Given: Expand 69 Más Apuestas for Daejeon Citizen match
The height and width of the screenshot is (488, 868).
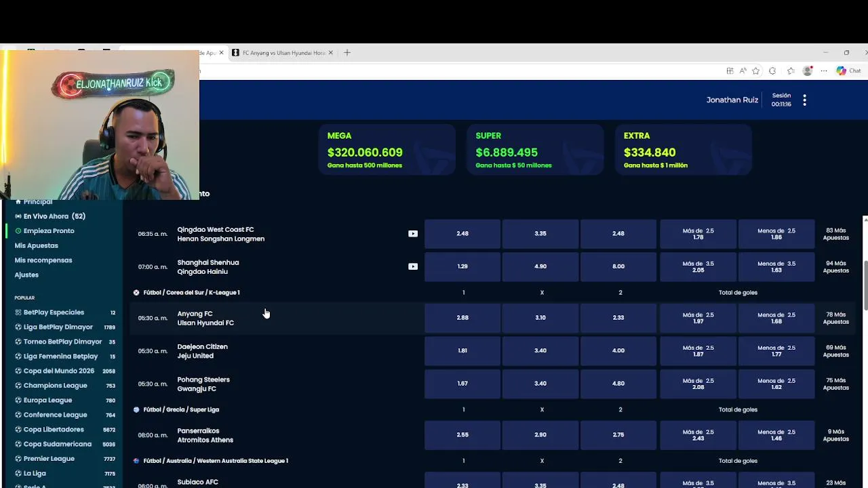Looking at the screenshot, I should click(835, 351).
